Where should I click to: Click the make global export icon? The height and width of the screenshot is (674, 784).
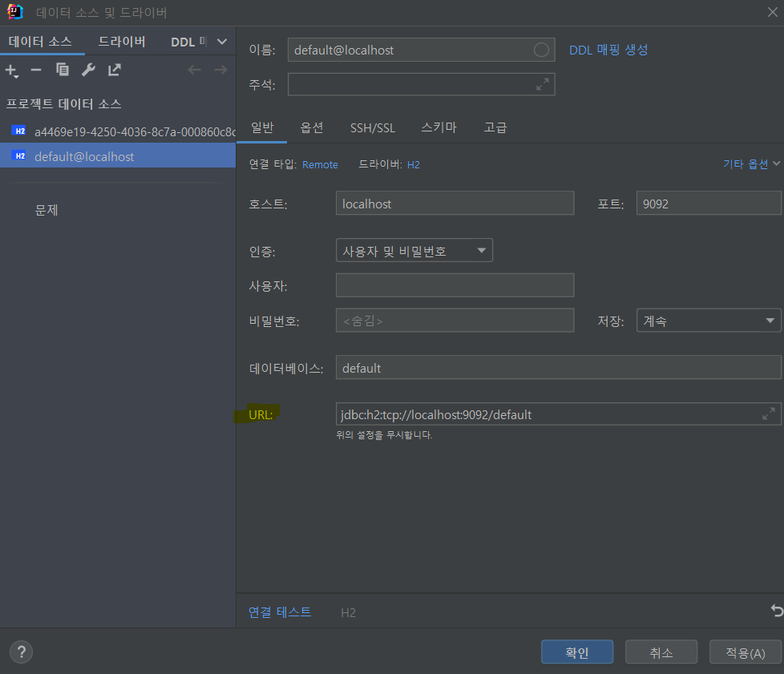pyautogui.click(x=115, y=70)
